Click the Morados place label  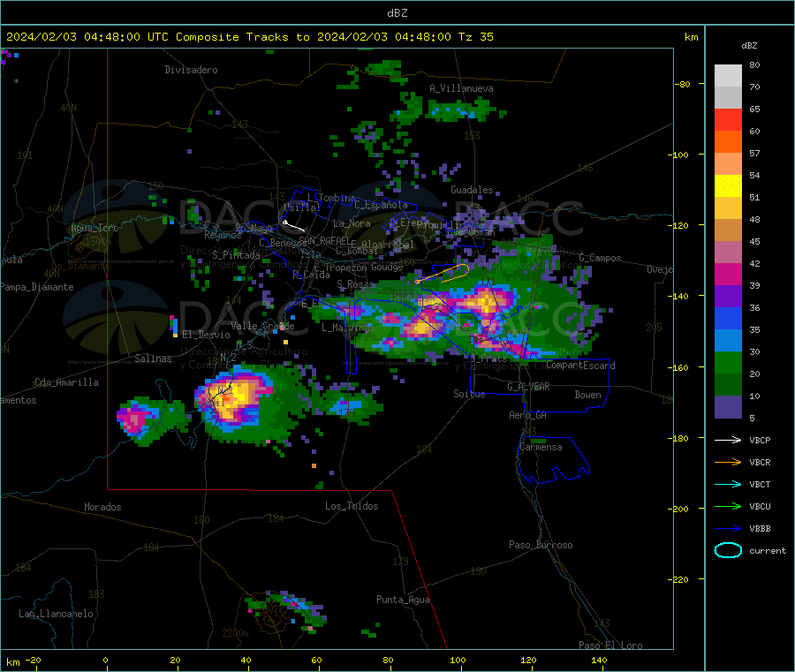[x=102, y=507]
